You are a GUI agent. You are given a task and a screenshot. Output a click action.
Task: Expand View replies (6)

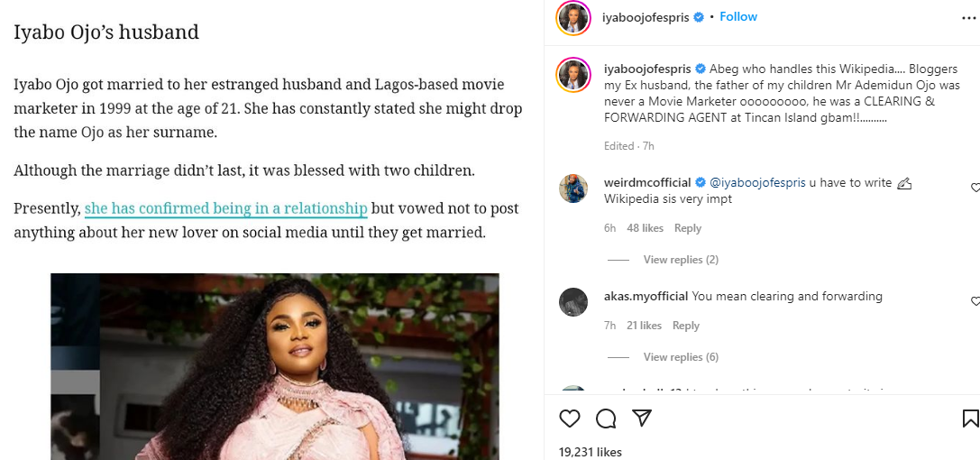point(681,357)
